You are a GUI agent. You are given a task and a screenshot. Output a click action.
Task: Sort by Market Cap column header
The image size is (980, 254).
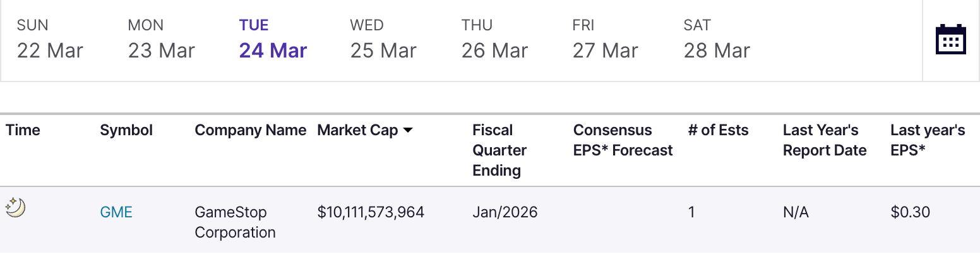click(357, 131)
